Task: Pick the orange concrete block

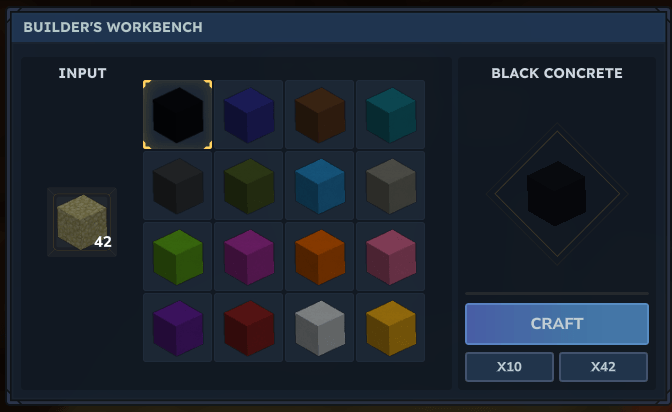Action: coord(320,256)
